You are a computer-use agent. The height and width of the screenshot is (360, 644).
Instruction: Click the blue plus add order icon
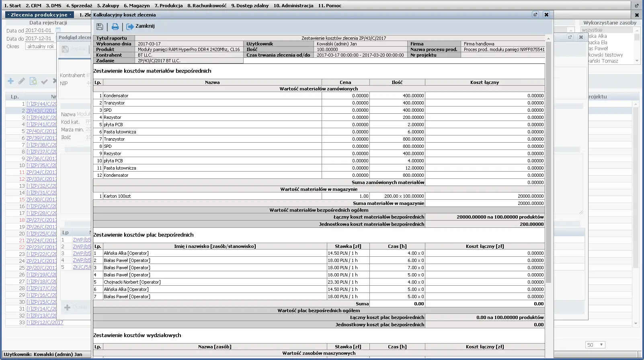point(11,81)
